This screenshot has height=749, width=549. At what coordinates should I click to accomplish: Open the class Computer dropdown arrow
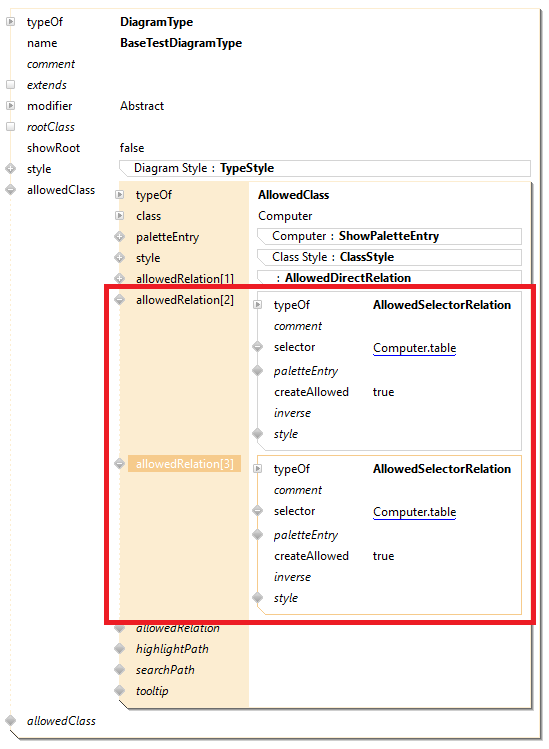click(x=119, y=215)
